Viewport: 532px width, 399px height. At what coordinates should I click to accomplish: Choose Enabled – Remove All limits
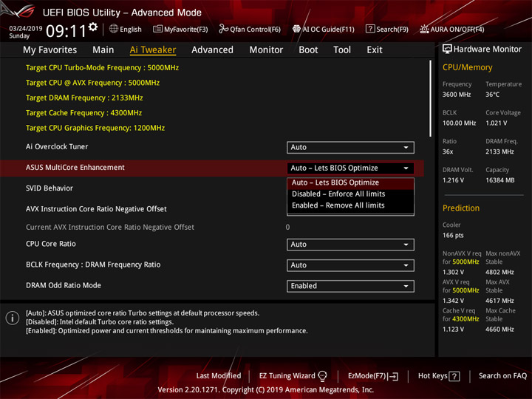(x=350, y=205)
